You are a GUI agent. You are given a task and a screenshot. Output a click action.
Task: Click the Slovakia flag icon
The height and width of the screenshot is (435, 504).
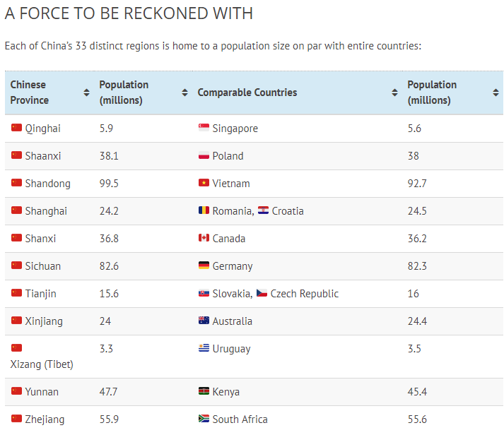point(204,293)
